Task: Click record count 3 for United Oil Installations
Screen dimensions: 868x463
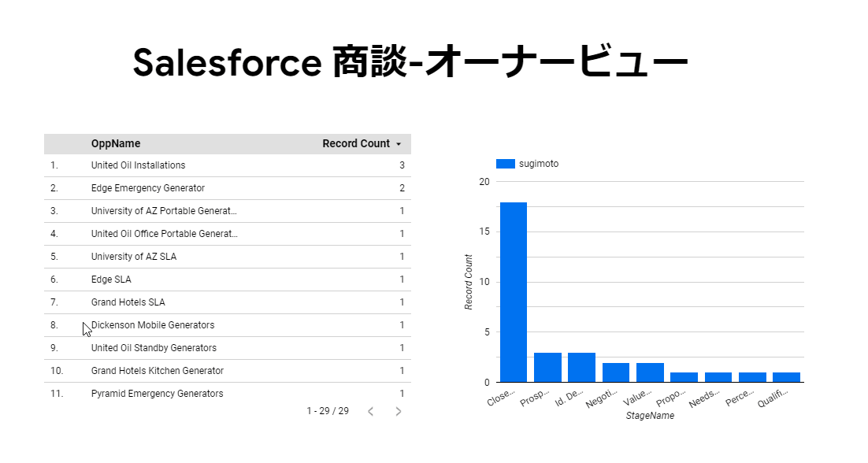Action: coord(402,165)
